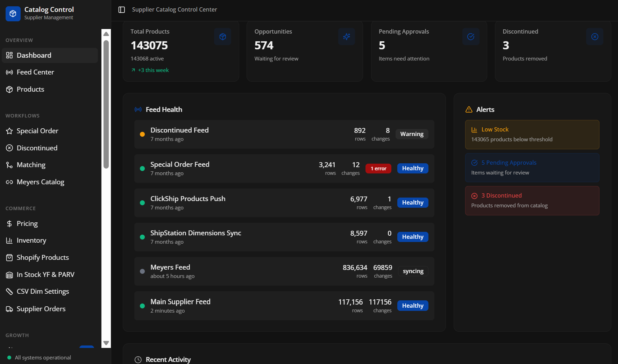Click the Pending Approvals check icon

[x=471, y=37]
